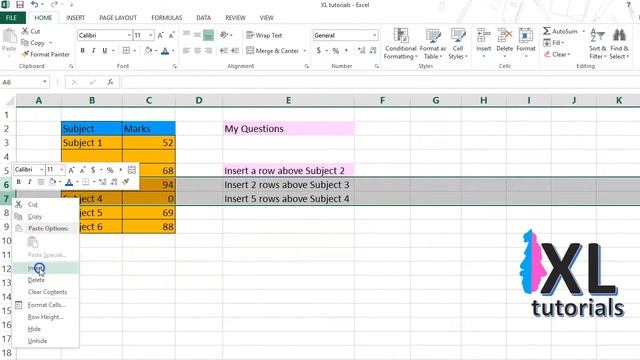Click the mini toolbar font color swatch
The image size is (640, 360).
69,182
